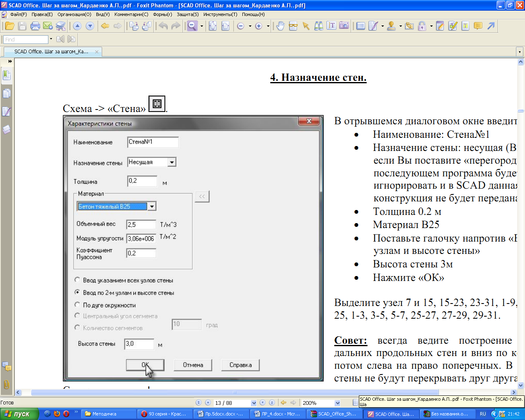Viewport: 525px width, 420px height.
Task: Open Bookmarks panel in left sidebar
Action: point(7,75)
